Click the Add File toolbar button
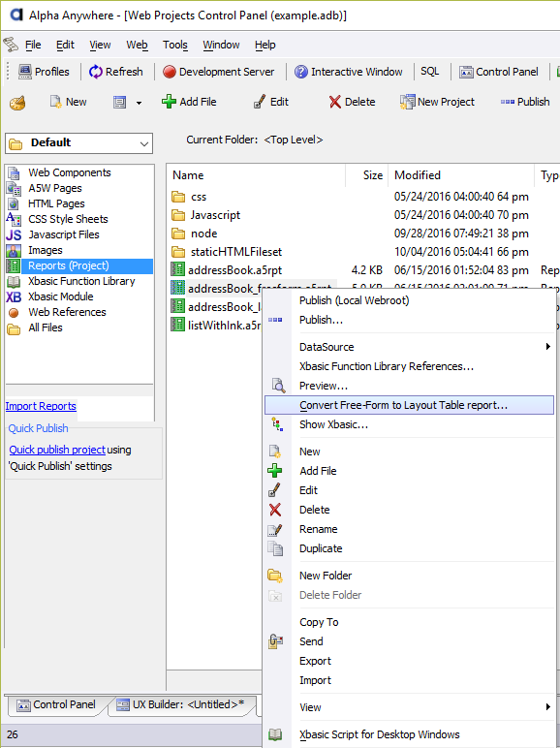The width and height of the screenshot is (560, 748). (x=189, y=102)
